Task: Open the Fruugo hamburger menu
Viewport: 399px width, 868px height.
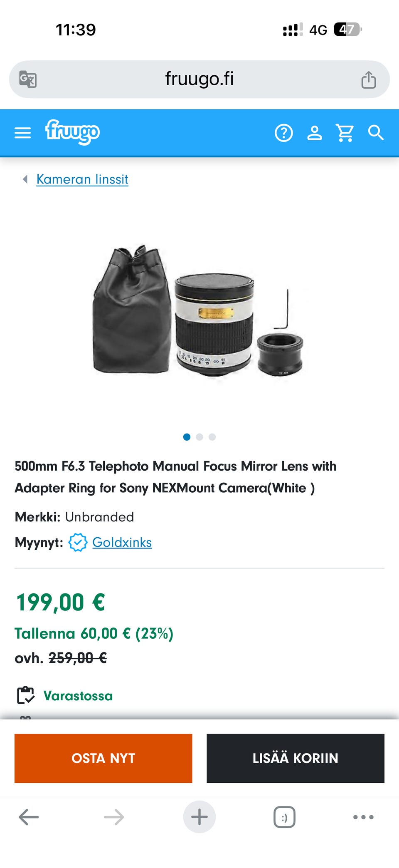Action: tap(22, 133)
